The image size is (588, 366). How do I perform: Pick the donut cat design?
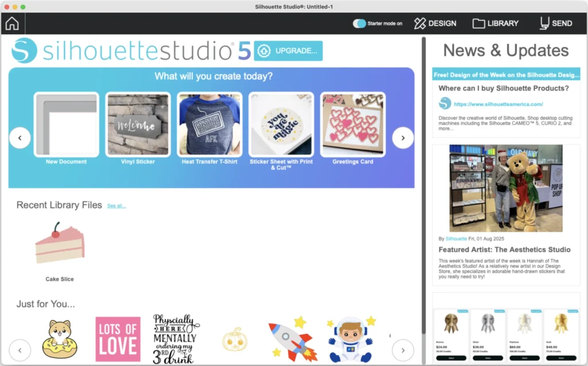[x=59, y=340]
